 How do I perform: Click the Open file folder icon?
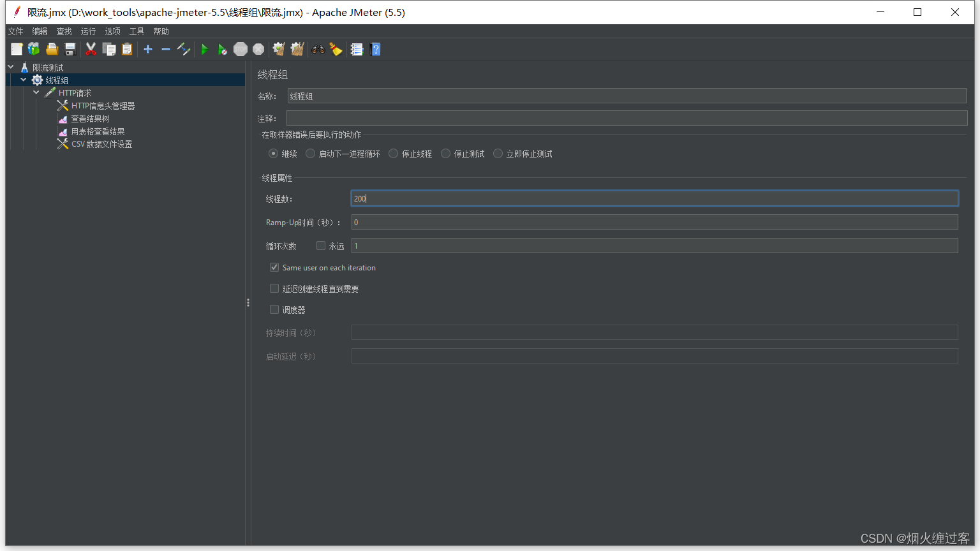tap(52, 49)
